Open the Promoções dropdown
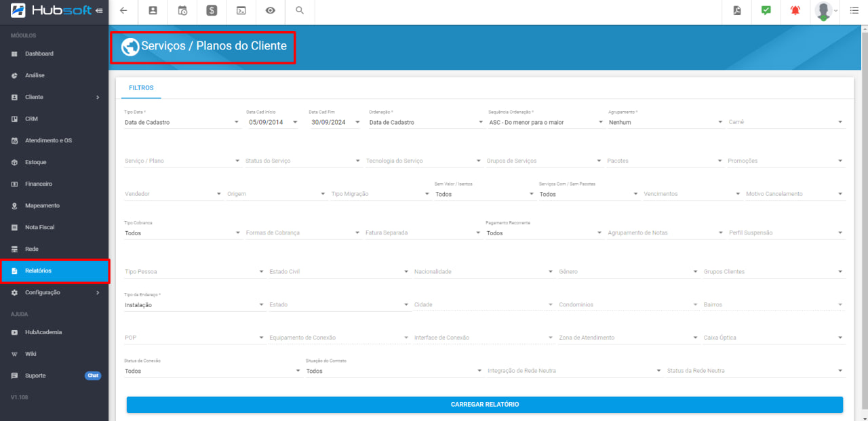Screen dimensions: 868x421 tap(786, 161)
